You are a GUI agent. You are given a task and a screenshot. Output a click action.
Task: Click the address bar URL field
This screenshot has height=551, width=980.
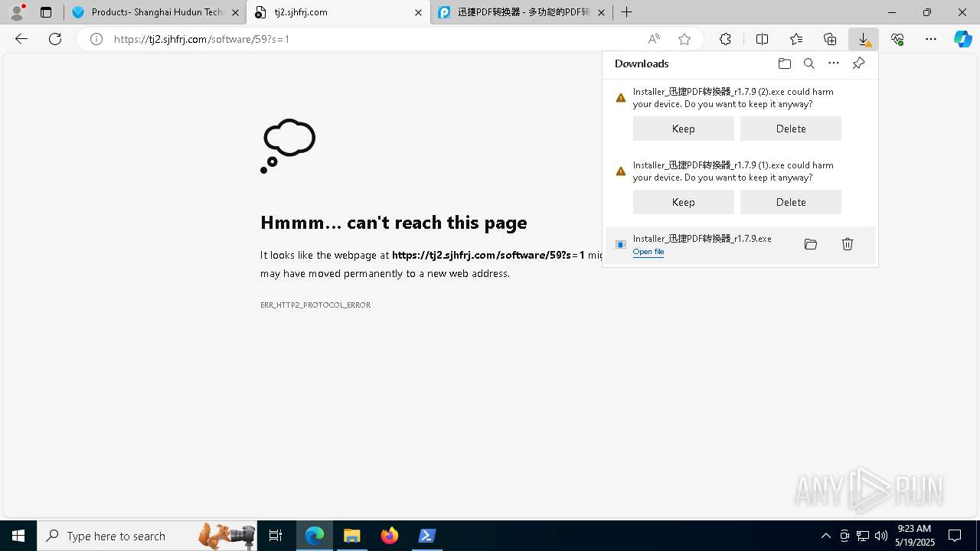click(x=375, y=39)
